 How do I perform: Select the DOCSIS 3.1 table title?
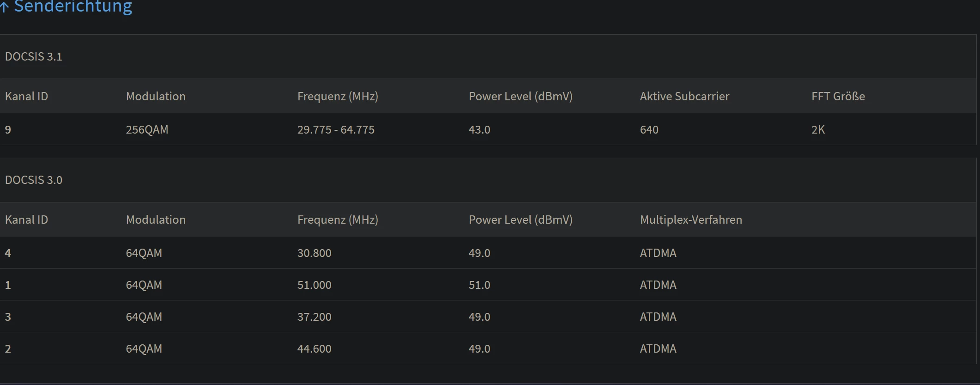tap(34, 56)
